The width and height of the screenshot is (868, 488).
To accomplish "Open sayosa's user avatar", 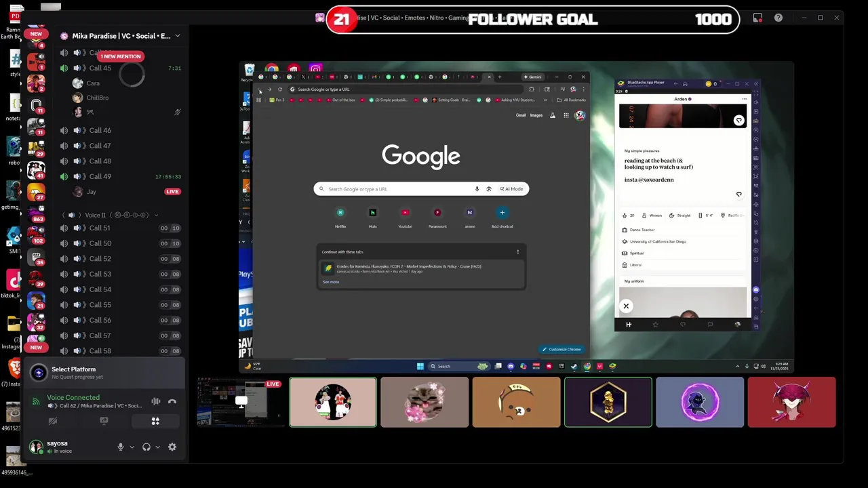I will click(36, 447).
